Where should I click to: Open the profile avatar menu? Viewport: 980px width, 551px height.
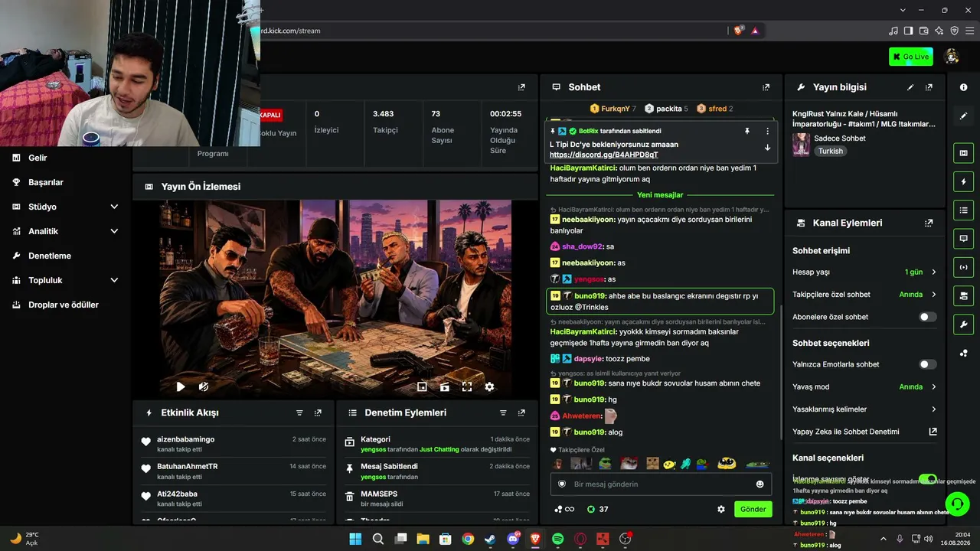tap(952, 57)
